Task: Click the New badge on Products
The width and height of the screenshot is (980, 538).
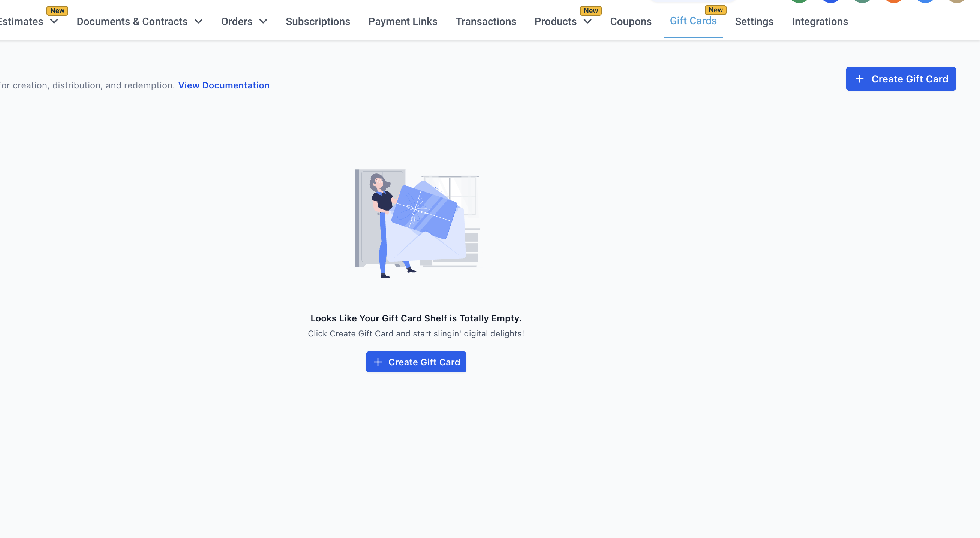Action: (591, 10)
